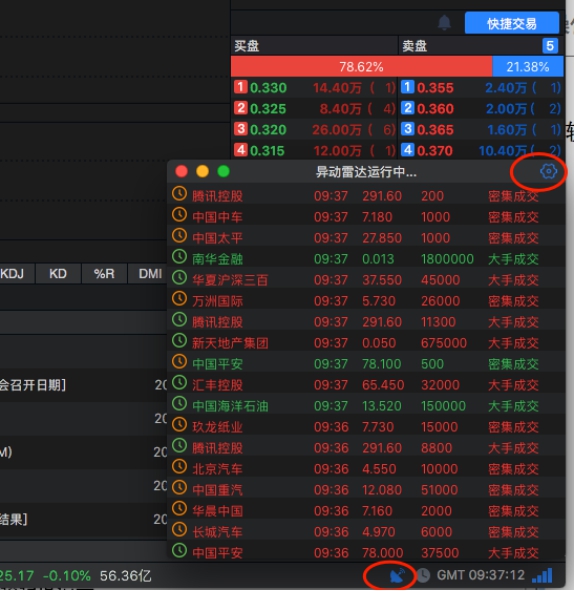Click 大手成交 label on 中国海洋石油 row

tap(513, 406)
